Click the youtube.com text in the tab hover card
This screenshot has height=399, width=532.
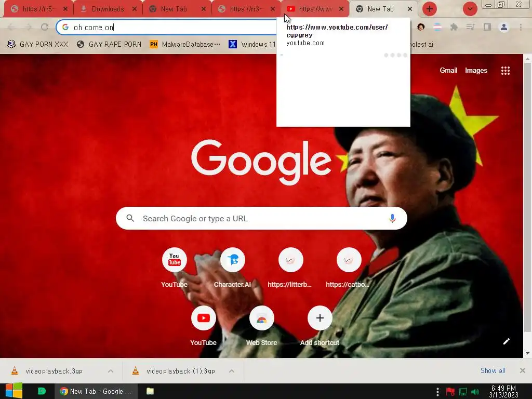click(x=305, y=43)
